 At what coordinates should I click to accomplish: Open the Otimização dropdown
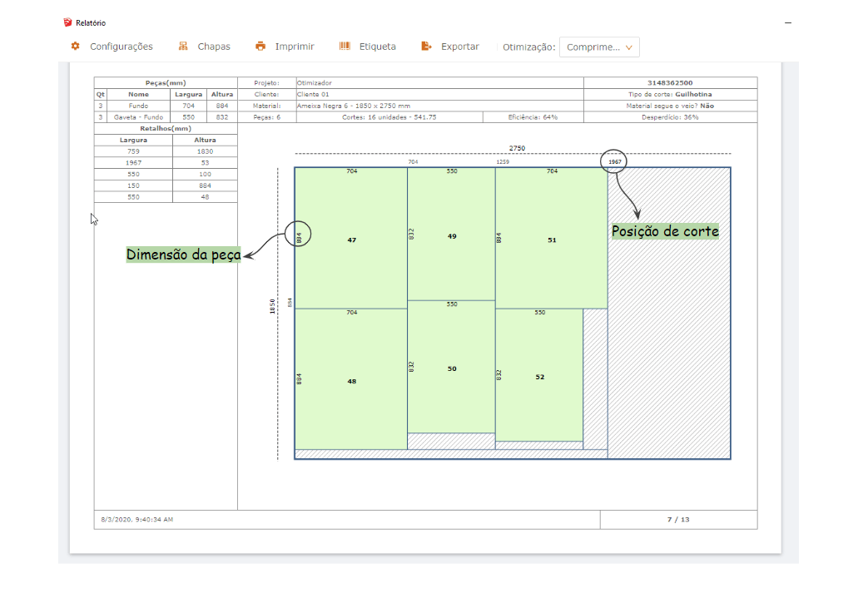coord(599,47)
